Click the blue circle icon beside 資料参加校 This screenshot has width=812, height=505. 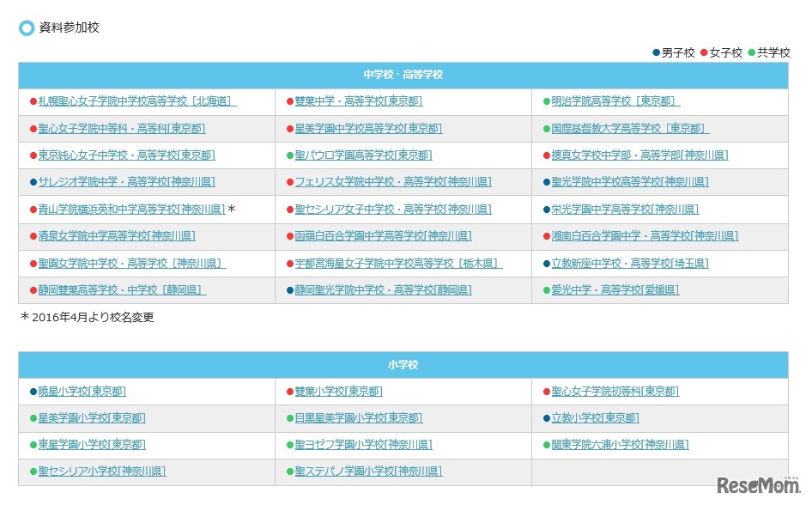point(27,28)
